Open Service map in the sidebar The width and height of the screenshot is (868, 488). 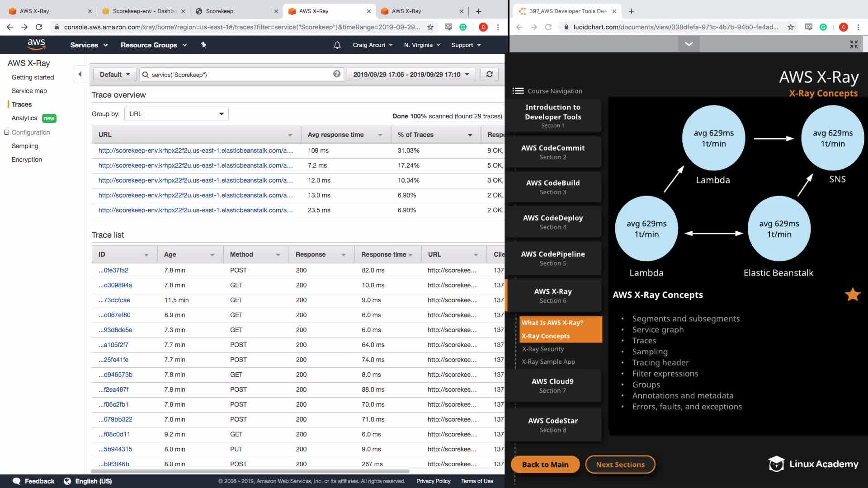point(29,91)
